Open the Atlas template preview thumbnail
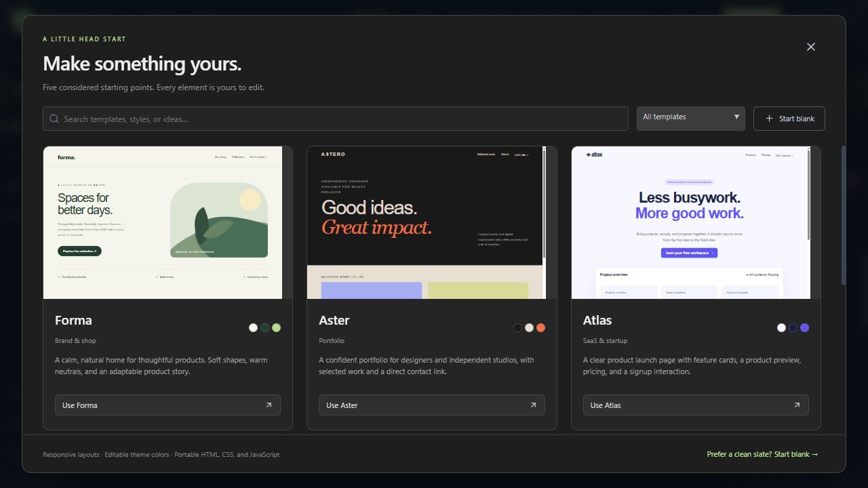This screenshot has height=488, width=868. point(696,222)
